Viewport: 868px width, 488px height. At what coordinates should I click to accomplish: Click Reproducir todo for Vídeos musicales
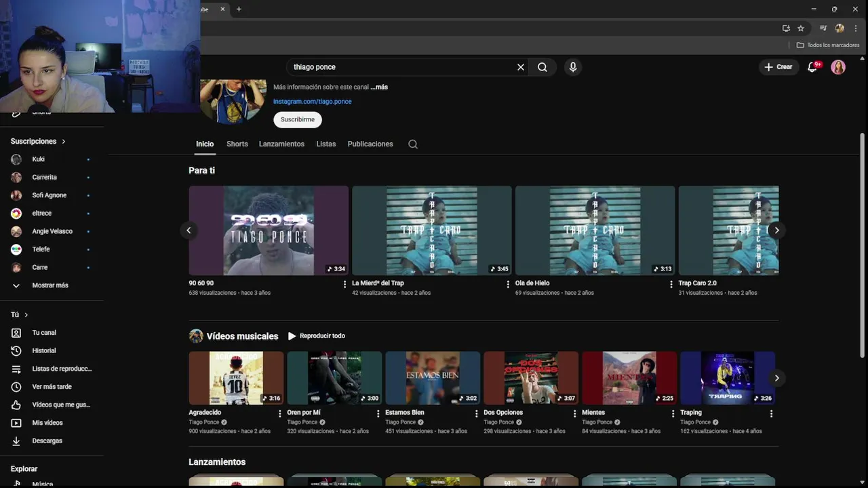317,336
